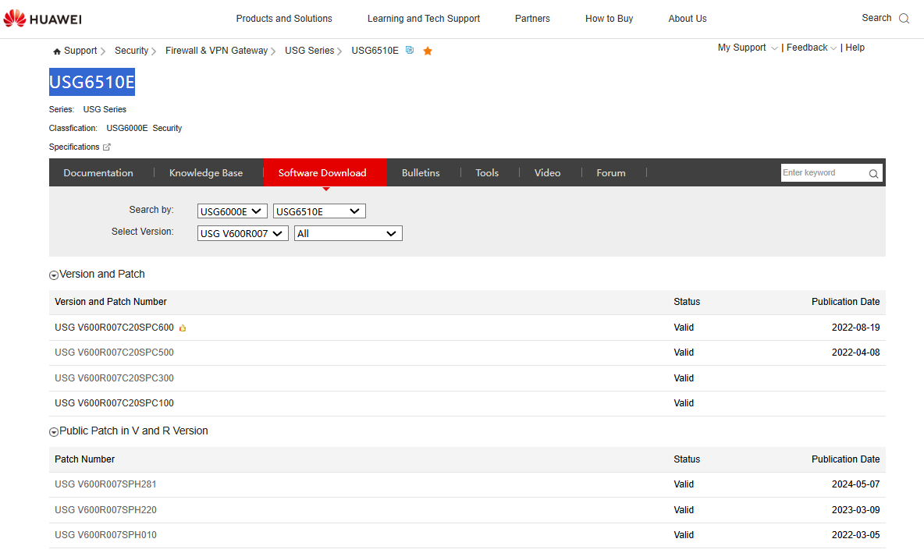Viewport: 924px width, 560px height.
Task: Open patch USG V600R007SPH010
Action: pos(105,535)
